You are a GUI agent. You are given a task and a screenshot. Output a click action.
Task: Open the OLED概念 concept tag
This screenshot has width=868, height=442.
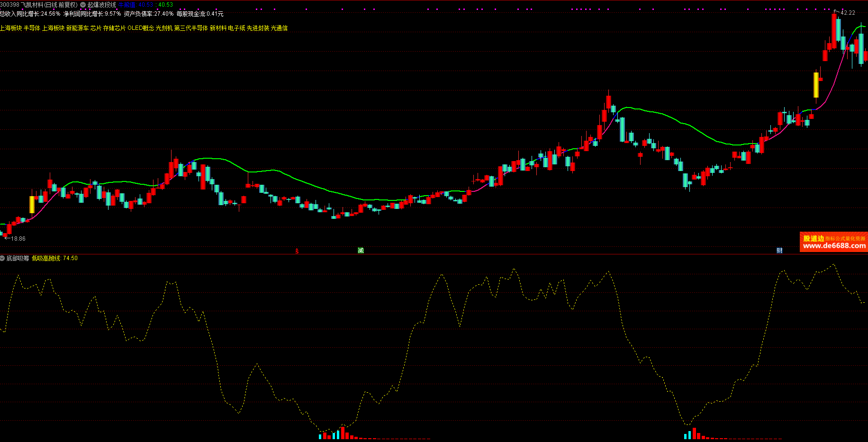141,28
